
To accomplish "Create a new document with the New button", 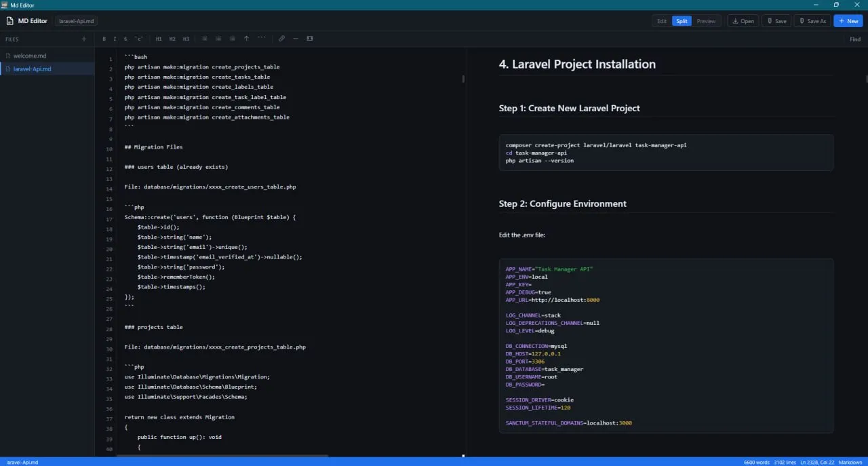I will (x=848, y=21).
